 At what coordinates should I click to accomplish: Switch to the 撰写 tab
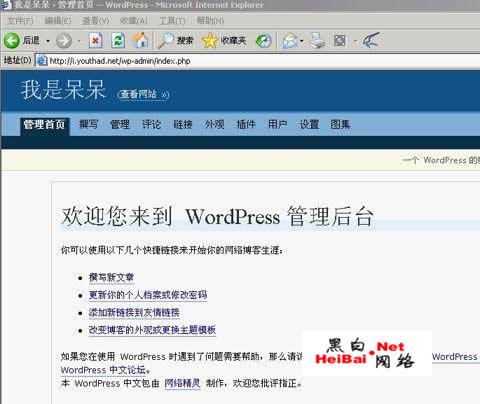(88, 125)
